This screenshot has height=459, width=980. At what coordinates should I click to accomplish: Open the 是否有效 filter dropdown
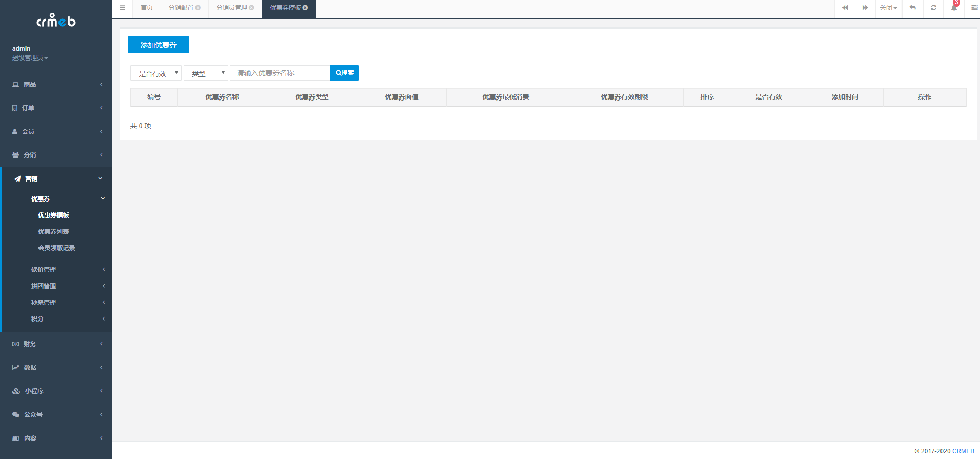pos(156,73)
